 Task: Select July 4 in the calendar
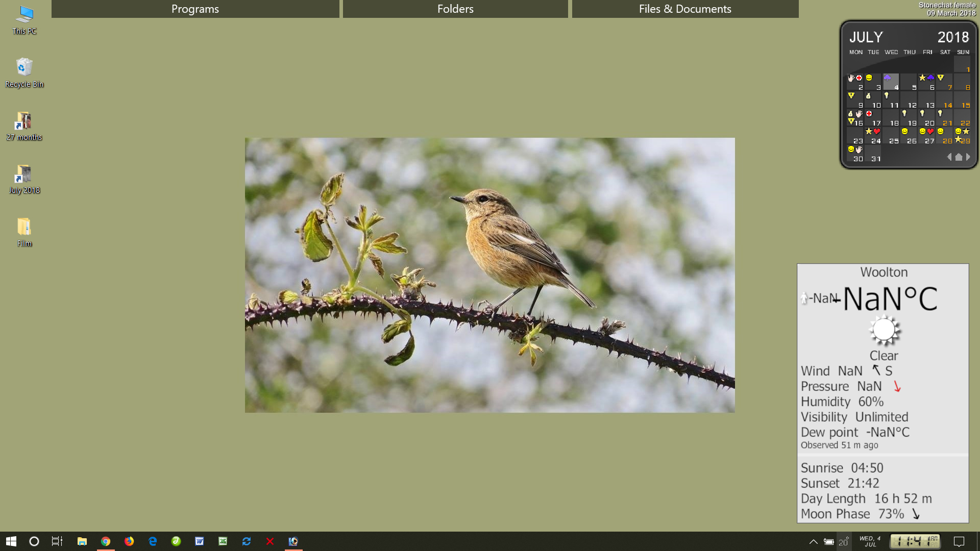click(x=891, y=82)
